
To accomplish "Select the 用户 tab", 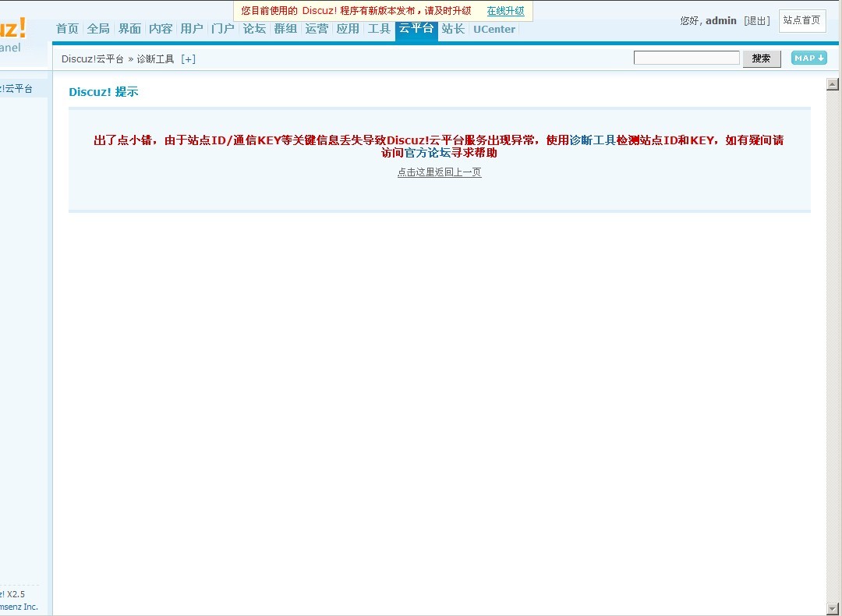I will pyautogui.click(x=192, y=29).
